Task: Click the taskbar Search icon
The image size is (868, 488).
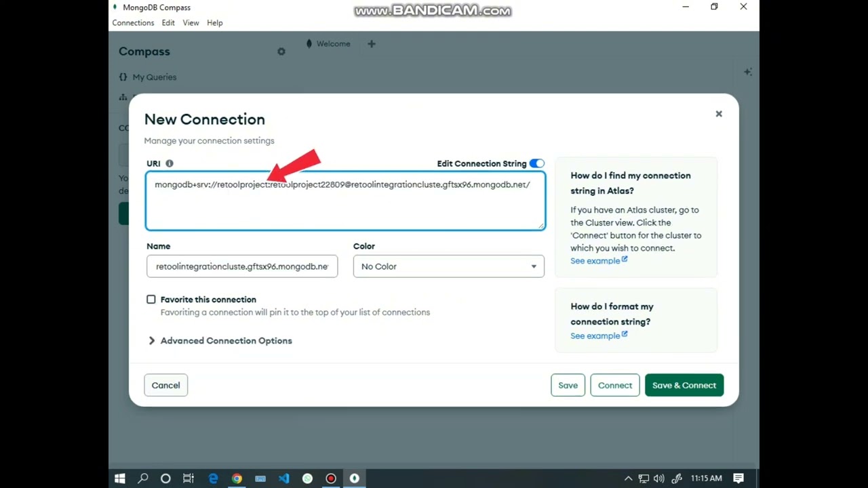Action: (143, 479)
